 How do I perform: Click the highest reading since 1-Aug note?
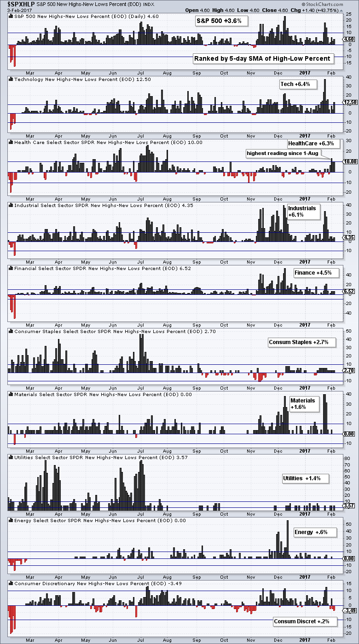283,153
